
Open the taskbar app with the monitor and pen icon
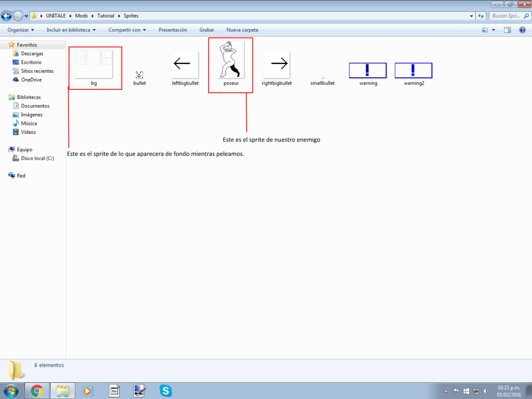[x=139, y=391]
